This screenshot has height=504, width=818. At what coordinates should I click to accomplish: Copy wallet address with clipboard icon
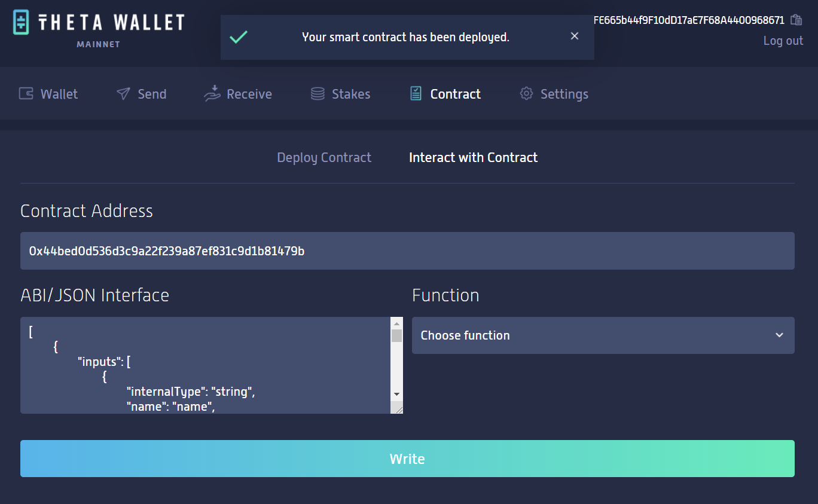tap(796, 20)
